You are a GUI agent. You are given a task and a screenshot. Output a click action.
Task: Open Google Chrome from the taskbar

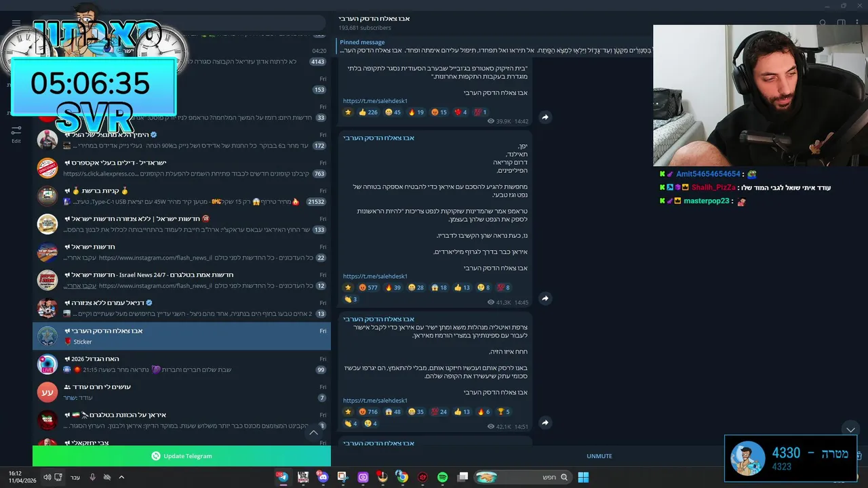coord(402,477)
